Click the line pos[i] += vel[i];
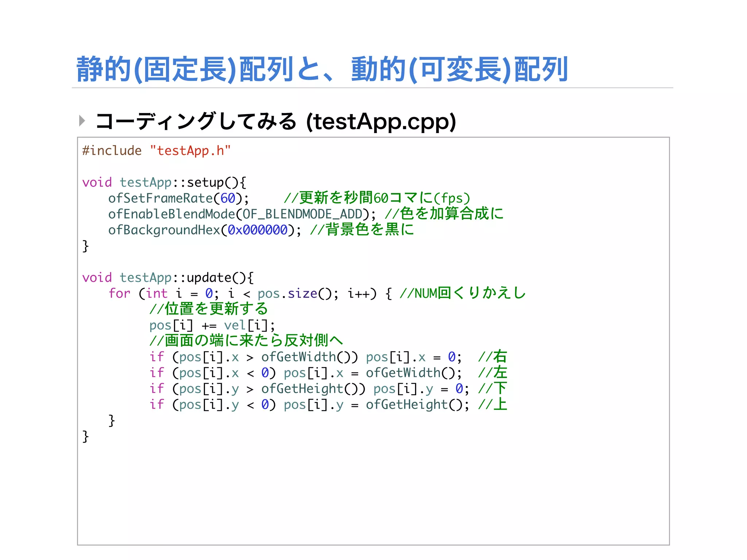Image resolution: width=747 pixels, height=560 pixels. coord(212,325)
